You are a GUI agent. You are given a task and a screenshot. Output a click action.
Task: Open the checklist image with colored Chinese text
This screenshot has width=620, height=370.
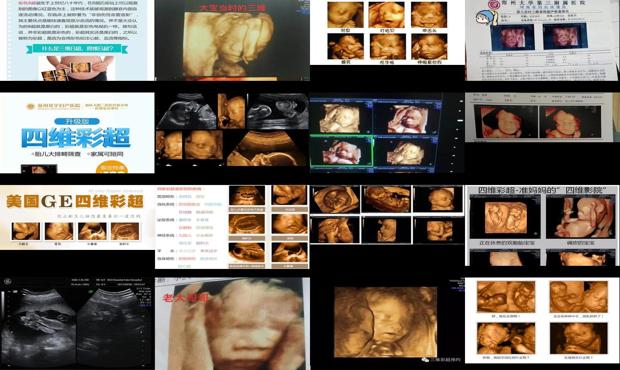(232, 227)
